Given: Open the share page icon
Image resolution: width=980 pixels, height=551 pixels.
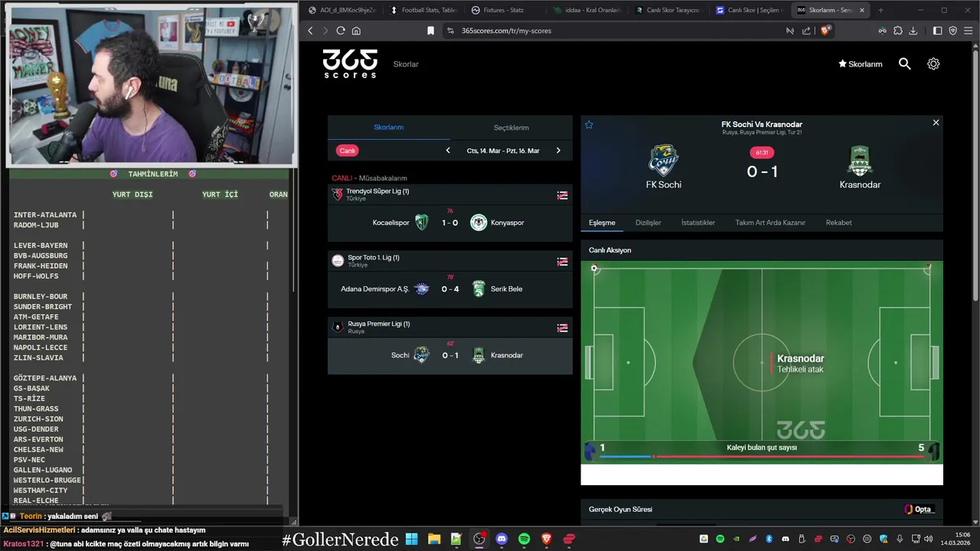Looking at the screenshot, I should (806, 31).
